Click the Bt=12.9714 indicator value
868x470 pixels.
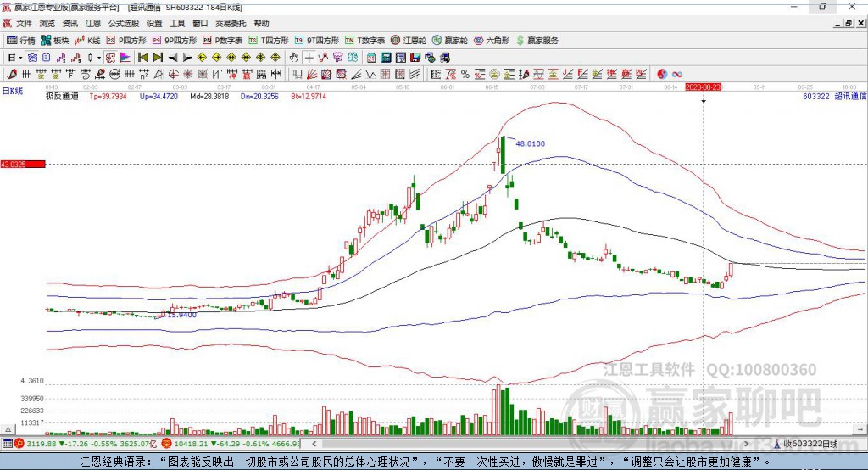(x=309, y=96)
